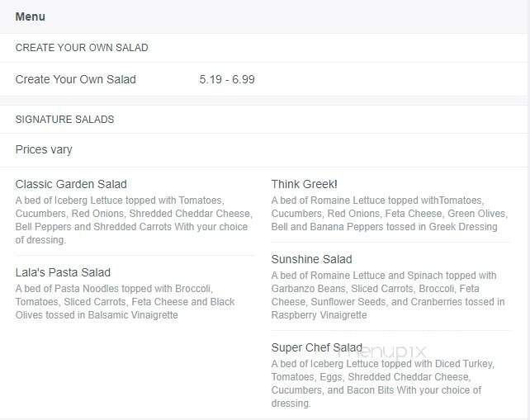Click the Classic Garden Salad description text

[x=134, y=220]
